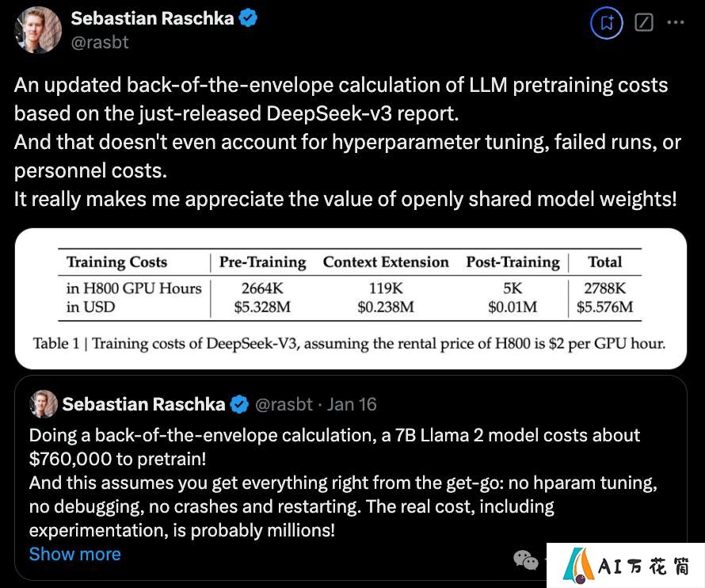Open the @rasbt handle in the quoted tweet
Screen dimensions: 705x588
coord(284,404)
